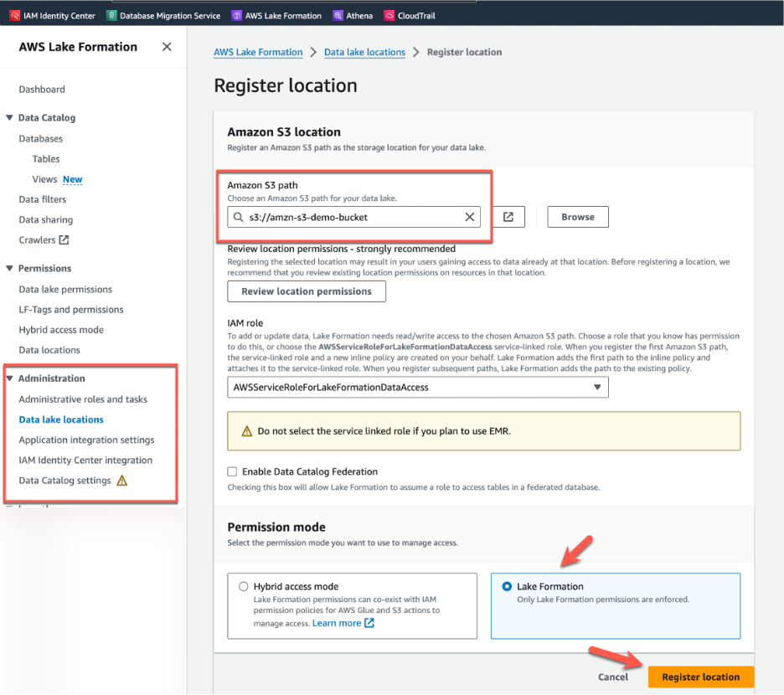Click into the Amazon S3 path field

pyautogui.click(x=354, y=217)
